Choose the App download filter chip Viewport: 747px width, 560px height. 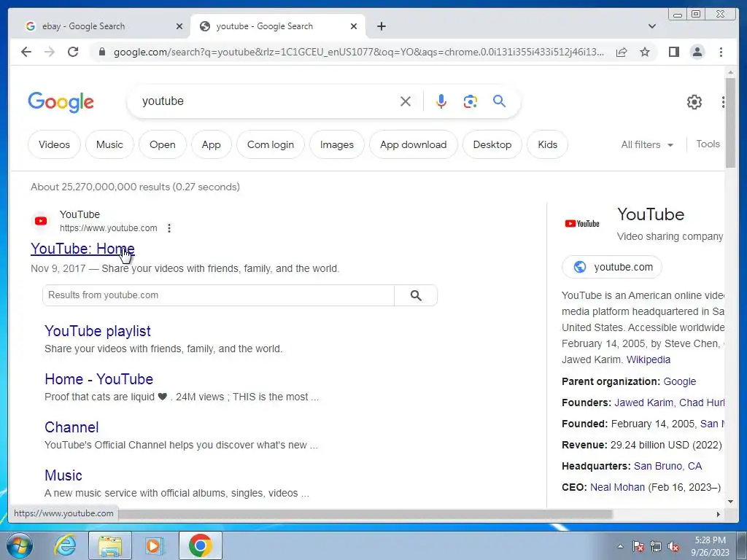coord(414,144)
